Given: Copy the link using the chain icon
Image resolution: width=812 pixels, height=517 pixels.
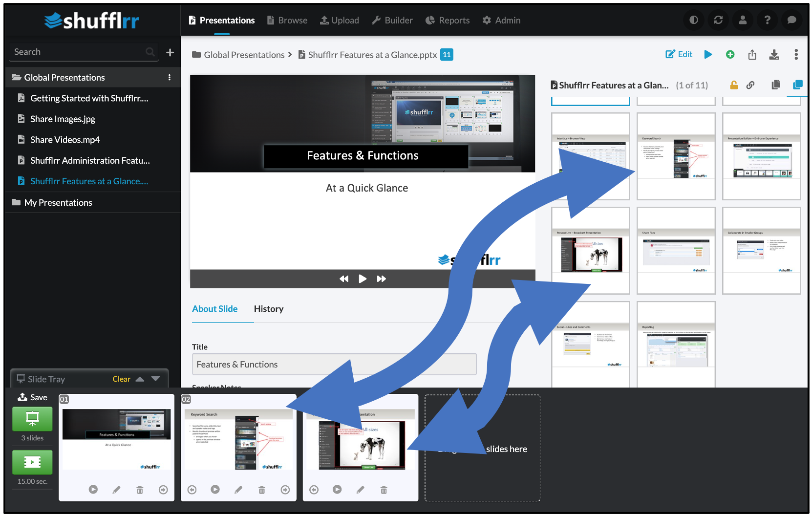Looking at the screenshot, I should (750, 85).
